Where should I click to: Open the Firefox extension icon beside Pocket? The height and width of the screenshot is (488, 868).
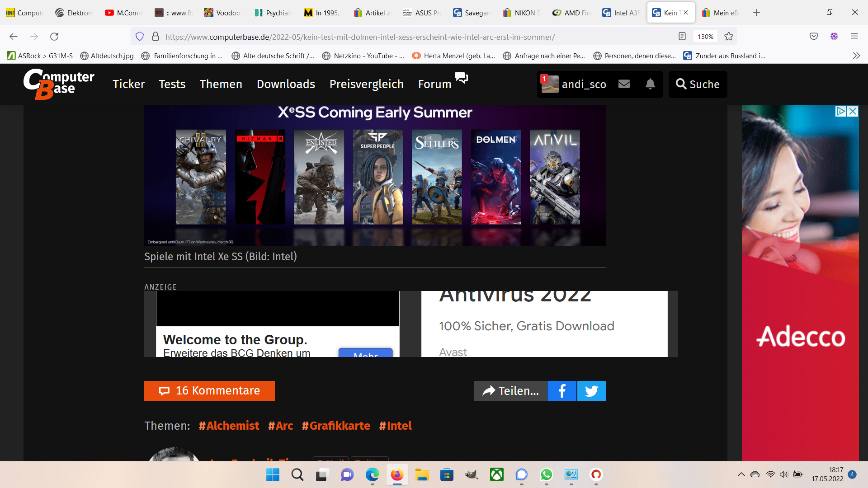click(x=834, y=37)
